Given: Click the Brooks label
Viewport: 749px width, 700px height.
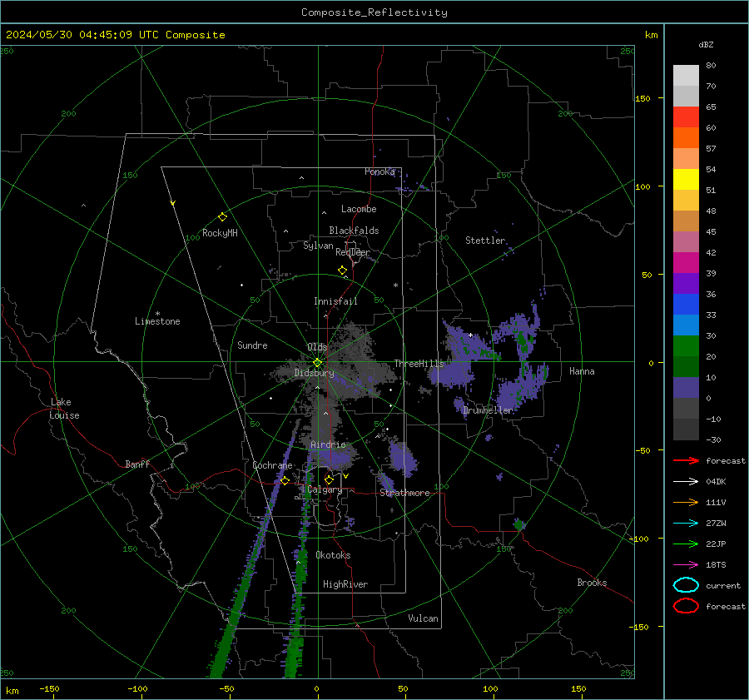Looking at the screenshot, I should 592,583.
